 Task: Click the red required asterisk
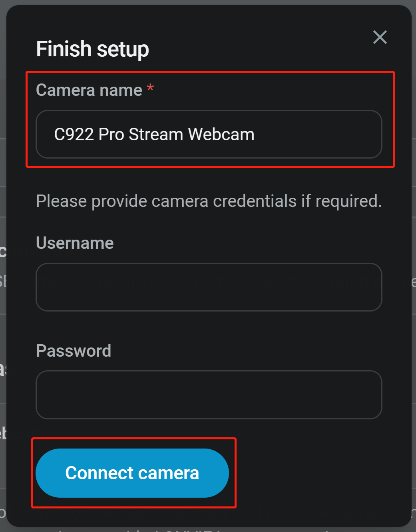click(x=150, y=88)
